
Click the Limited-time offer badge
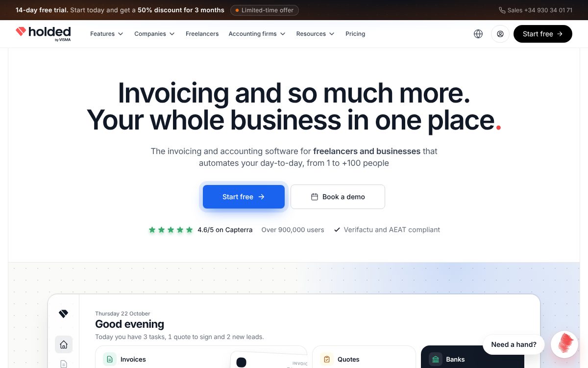click(265, 10)
